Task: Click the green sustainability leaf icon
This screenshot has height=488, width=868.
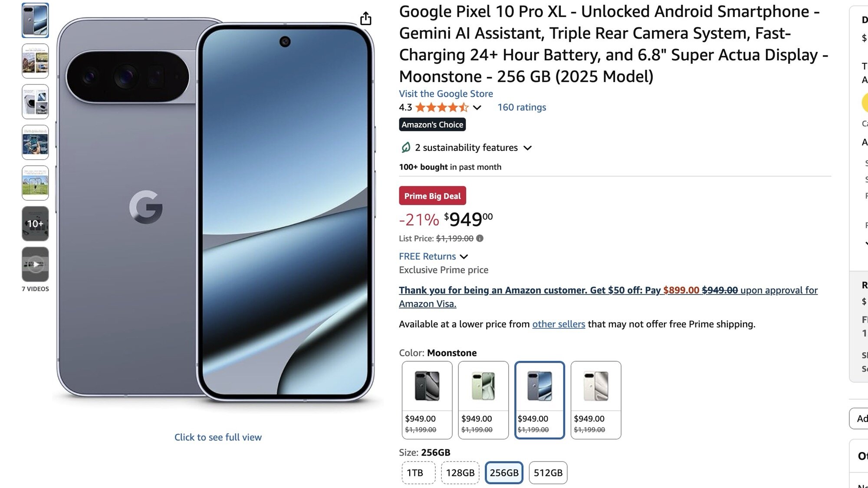Action: click(x=405, y=147)
